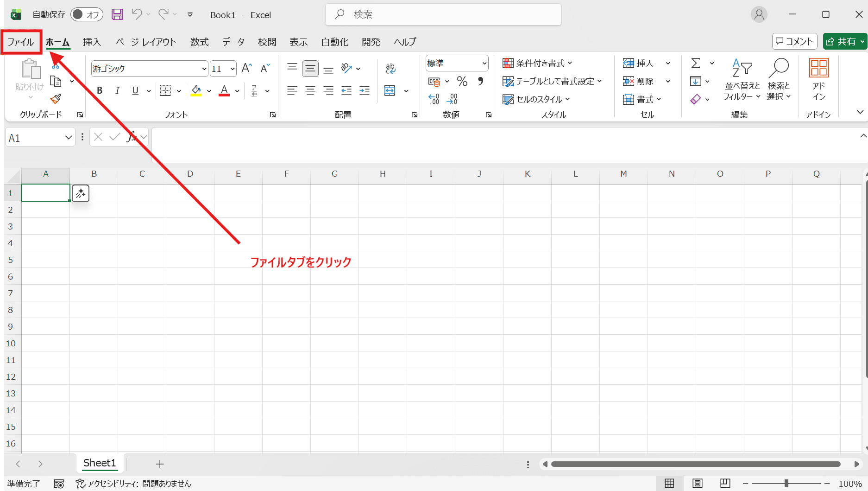
Task: Open the ファイル tab
Action: tap(21, 42)
